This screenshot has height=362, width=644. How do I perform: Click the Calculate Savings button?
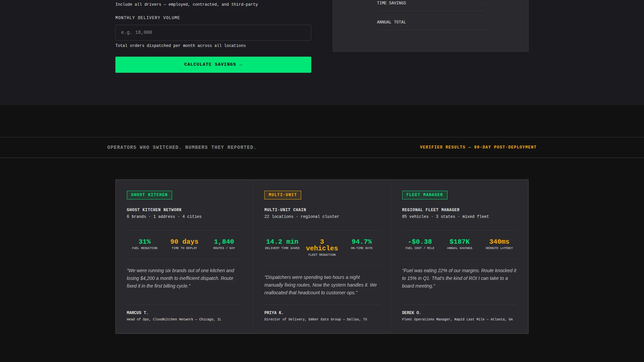pos(213,65)
